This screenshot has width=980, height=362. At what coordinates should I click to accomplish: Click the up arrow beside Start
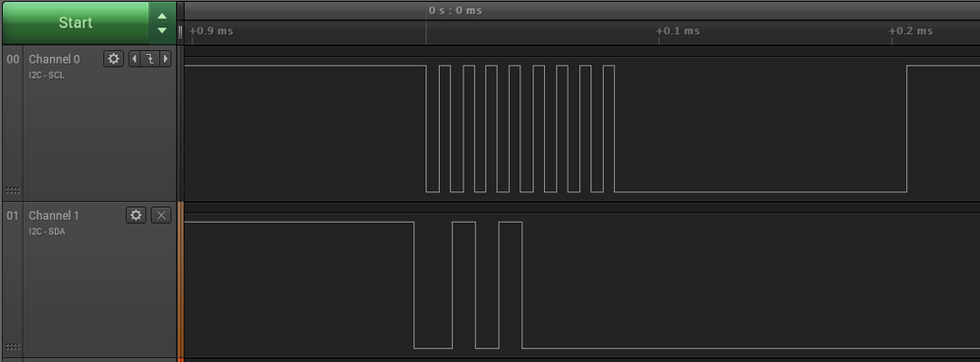pos(162,17)
